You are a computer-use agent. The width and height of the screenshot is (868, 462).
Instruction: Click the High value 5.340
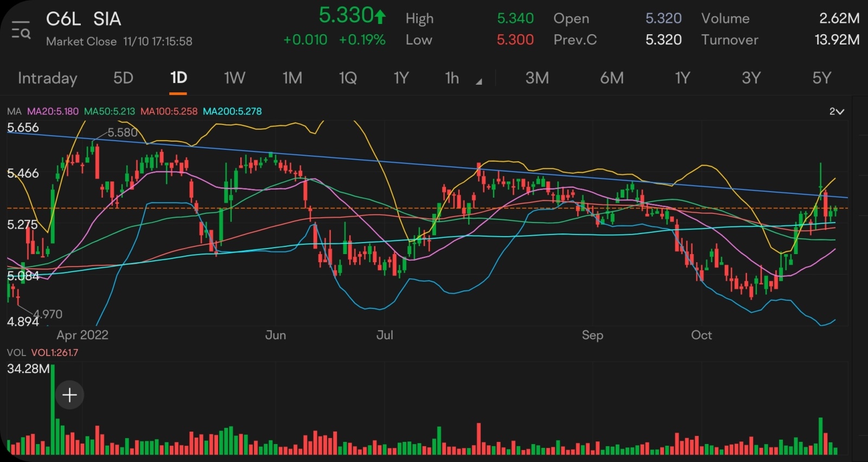pos(515,18)
